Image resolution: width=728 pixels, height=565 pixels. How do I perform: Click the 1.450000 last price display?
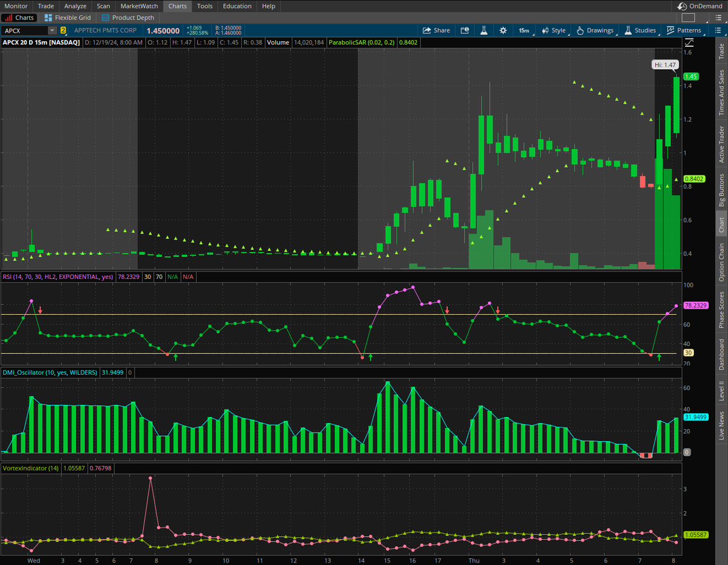[x=163, y=30]
